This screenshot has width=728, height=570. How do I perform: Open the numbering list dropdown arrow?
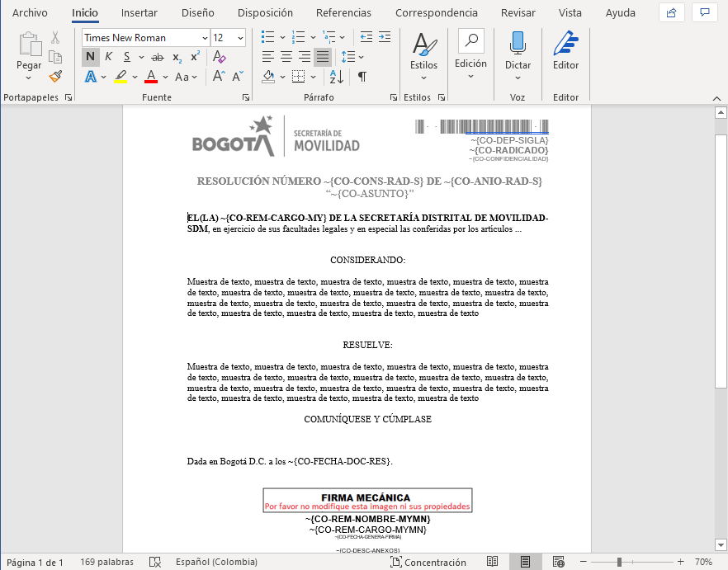(x=313, y=38)
